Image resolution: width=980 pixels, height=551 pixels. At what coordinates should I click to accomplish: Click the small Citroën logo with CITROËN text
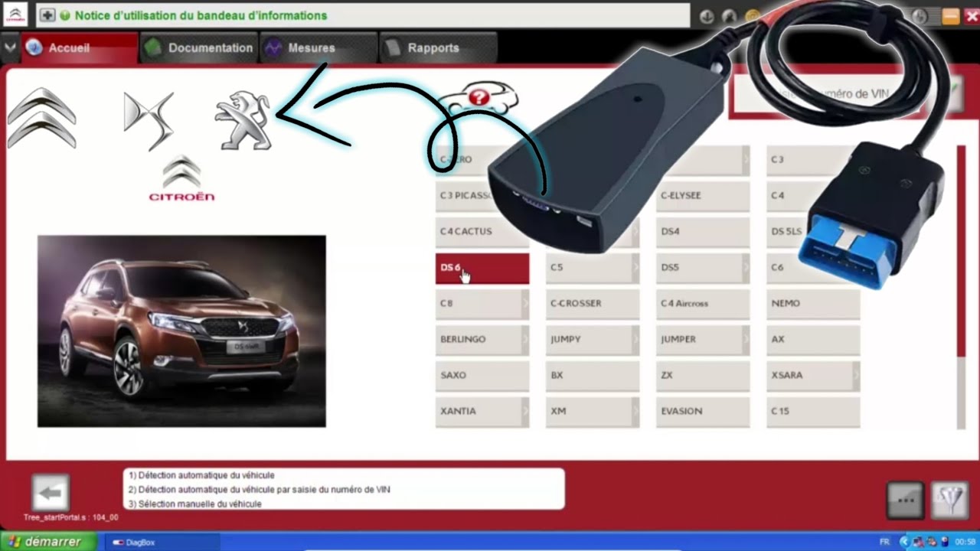(181, 179)
